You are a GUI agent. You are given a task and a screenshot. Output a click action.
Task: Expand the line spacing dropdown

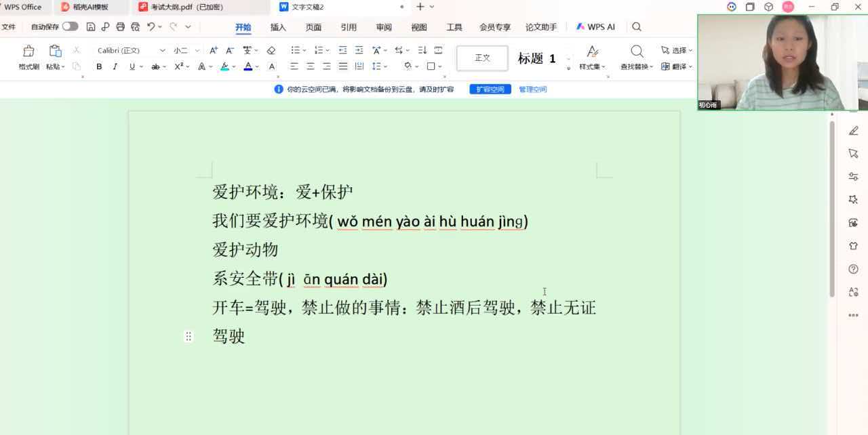point(385,66)
